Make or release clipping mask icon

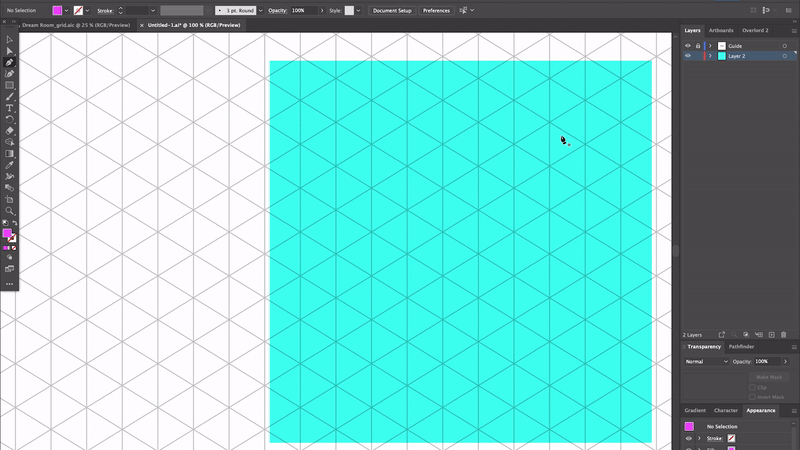(746, 335)
